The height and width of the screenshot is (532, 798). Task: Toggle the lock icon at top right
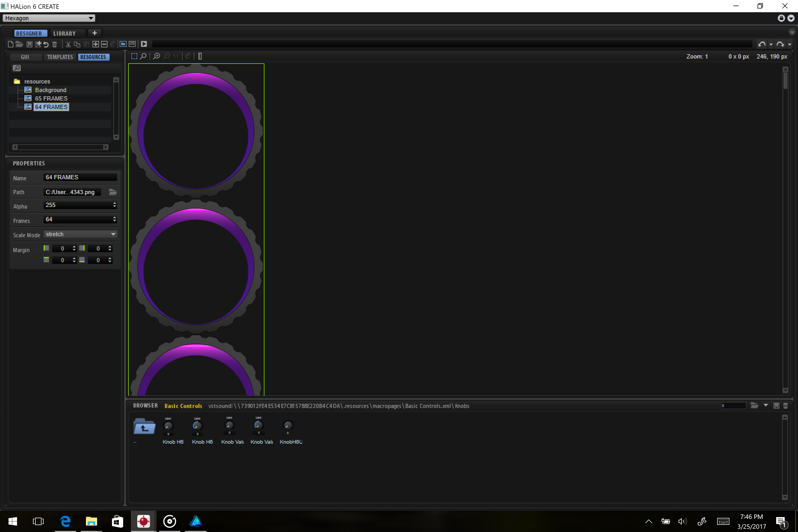[x=781, y=18]
